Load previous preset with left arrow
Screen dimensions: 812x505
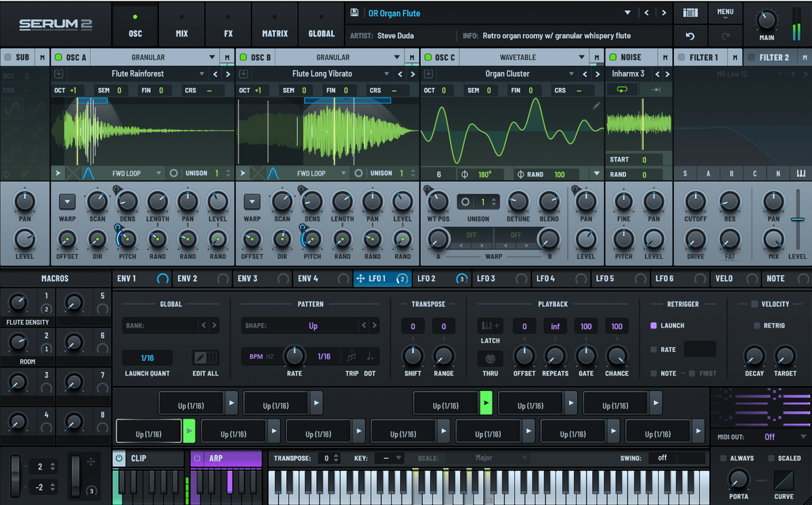[x=647, y=13]
